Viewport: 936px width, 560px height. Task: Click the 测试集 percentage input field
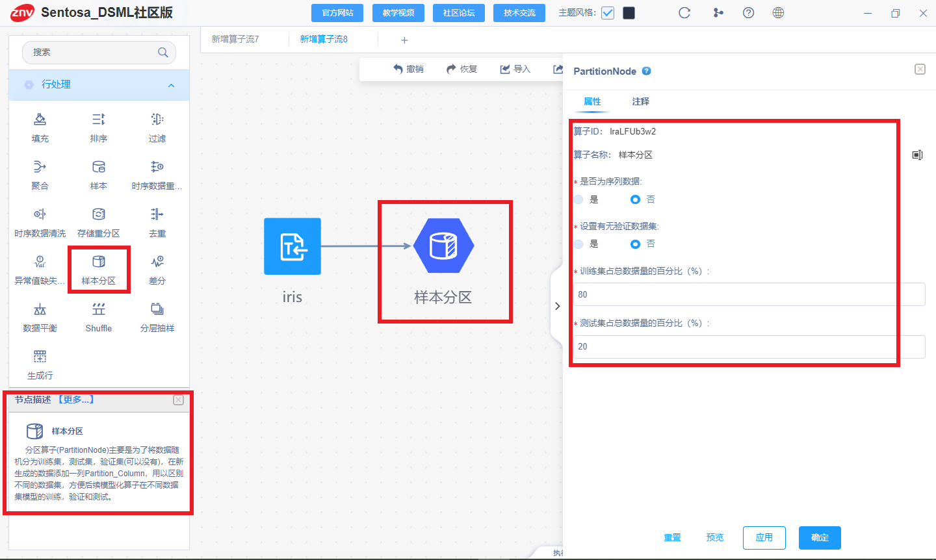click(749, 347)
